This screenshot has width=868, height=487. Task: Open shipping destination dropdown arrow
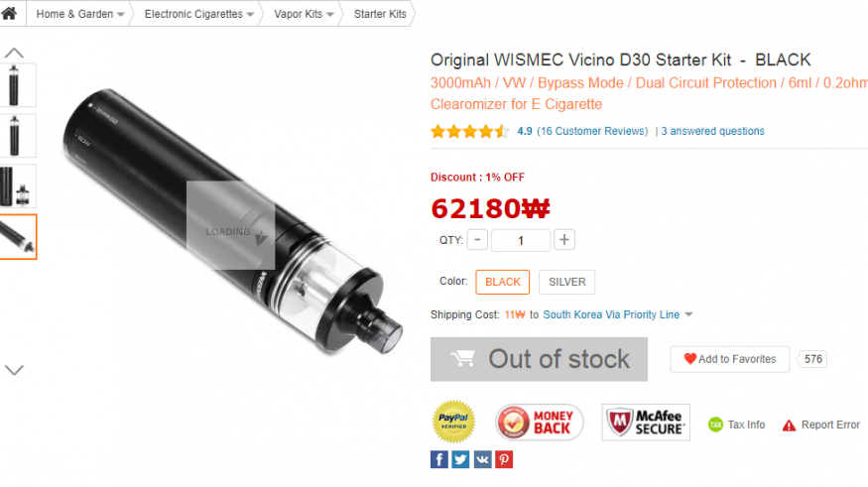[x=688, y=314]
